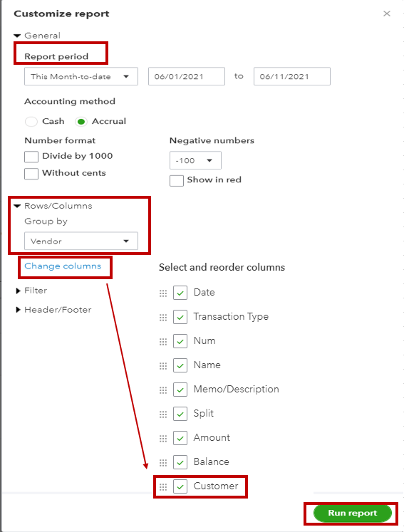Enable Show in red for negatives
404x532 pixels.
click(x=177, y=180)
